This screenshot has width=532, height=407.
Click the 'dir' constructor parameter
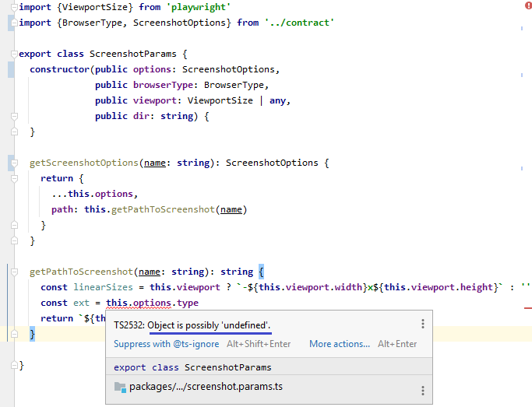point(141,116)
